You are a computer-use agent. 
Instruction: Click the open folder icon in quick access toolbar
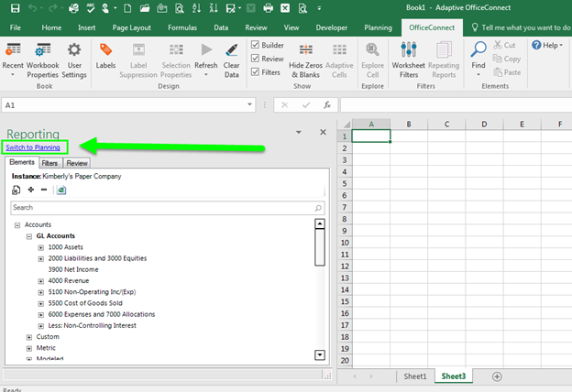click(x=145, y=8)
